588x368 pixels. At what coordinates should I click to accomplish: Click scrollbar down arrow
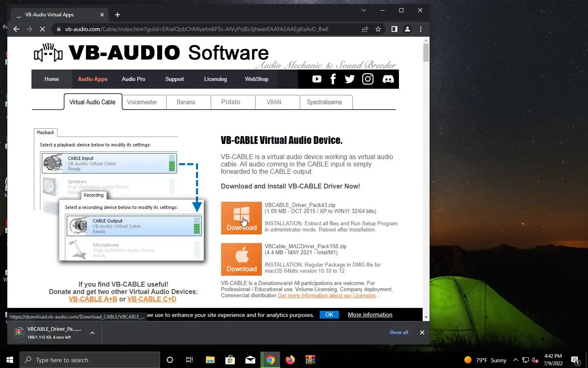pyautogui.click(x=426, y=317)
